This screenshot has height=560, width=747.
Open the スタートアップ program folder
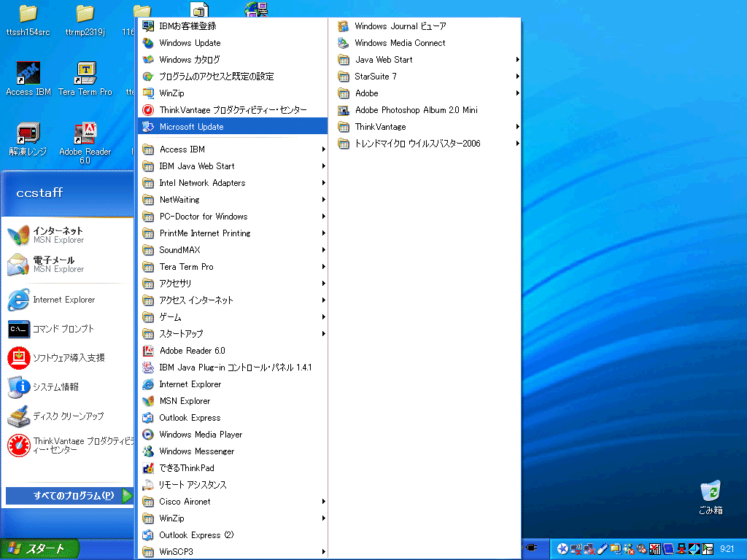[x=233, y=334]
